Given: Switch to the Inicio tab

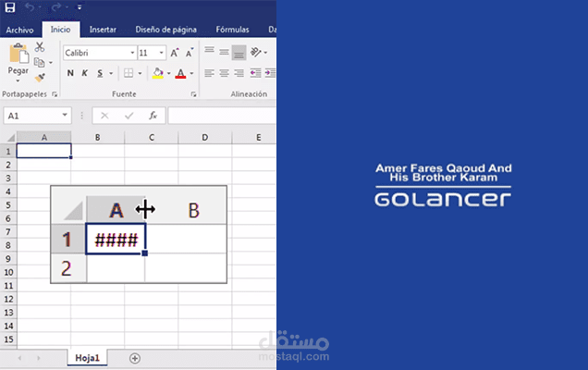Looking at the screenshot, I should coord(61,30).
